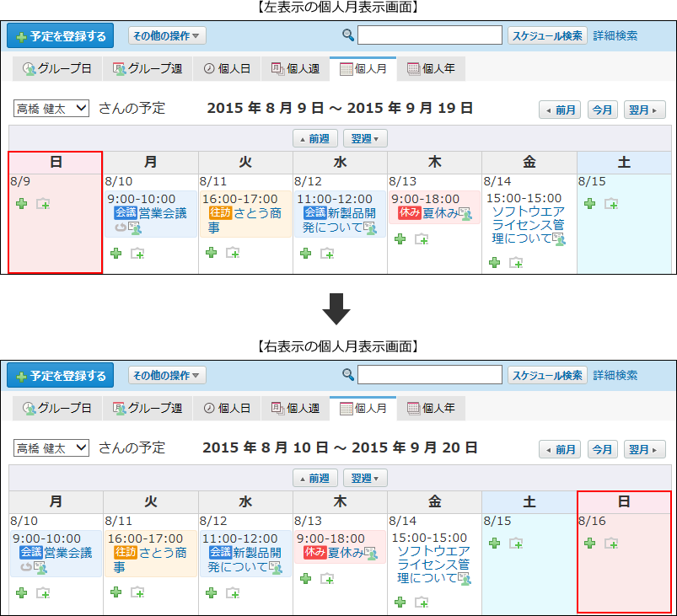The width and height of the screenshot is (677, 616).
Task: Select グループ日 tab in top screen
Action: pyautogui.click(x=57, y=68)
